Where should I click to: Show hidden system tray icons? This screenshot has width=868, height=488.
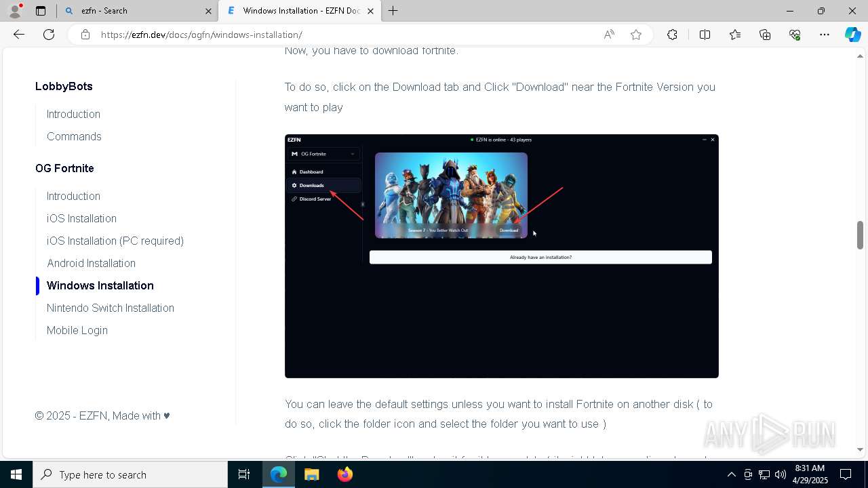(x=731, y=474)
